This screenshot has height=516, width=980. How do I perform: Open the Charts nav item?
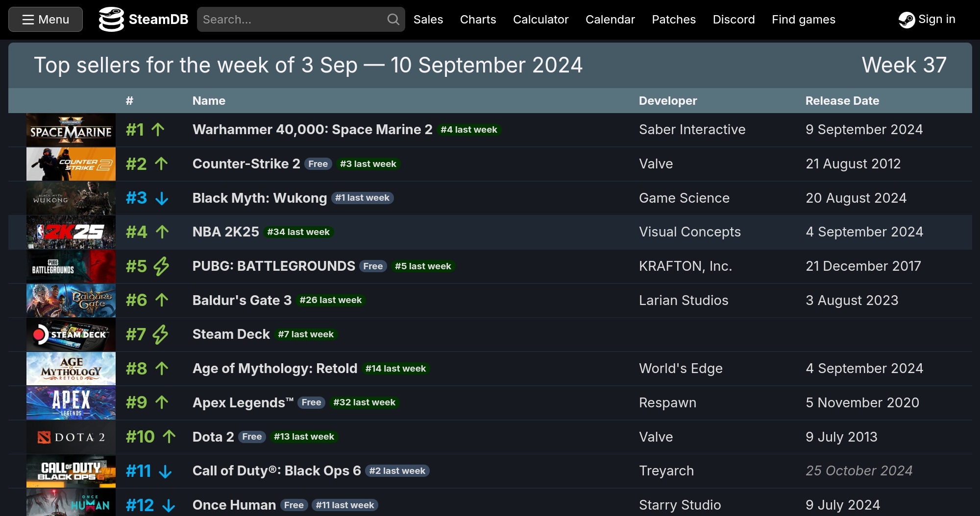coord(478,20)
